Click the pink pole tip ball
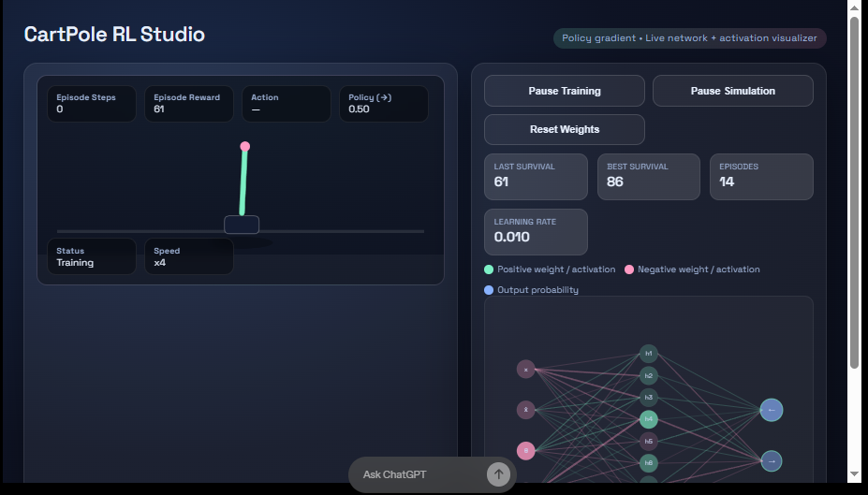This screenshot has width=868, height=495. pyautogui.click(x=245, y=147)
